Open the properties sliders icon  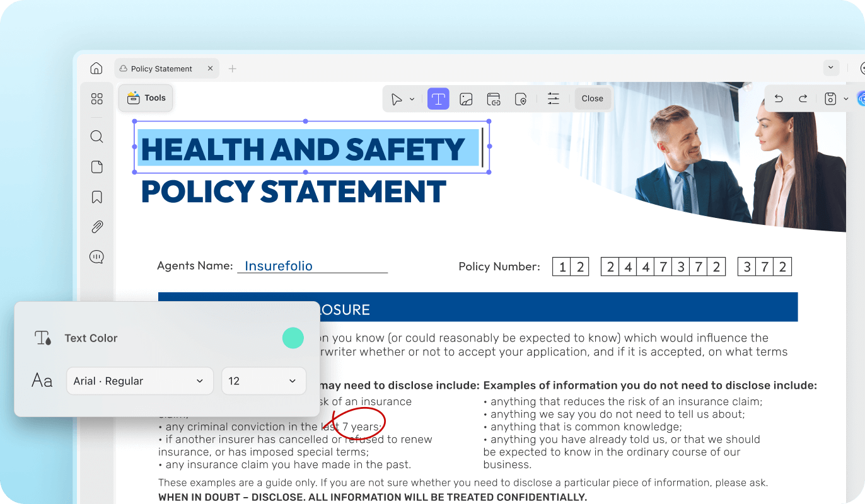pos(553,99)
